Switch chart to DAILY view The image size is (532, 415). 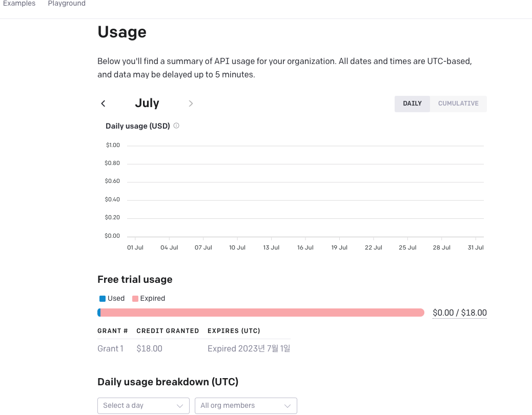coord(412,103)
